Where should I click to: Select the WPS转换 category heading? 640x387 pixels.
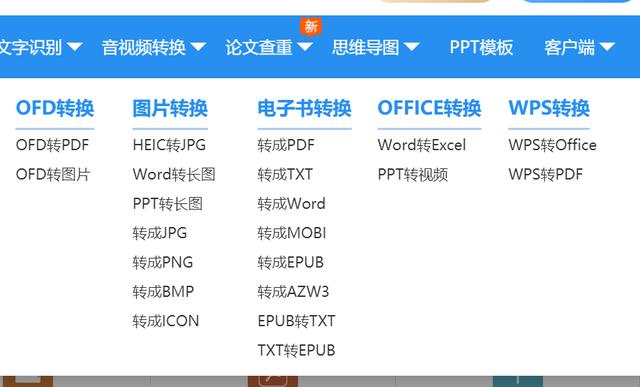[x=549, y=108]
